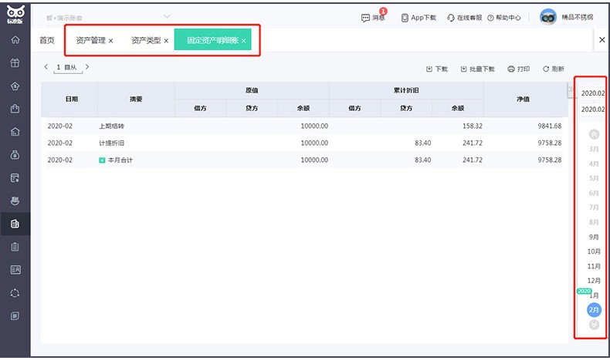The image size is (610, 364).
Task: Click the asset selector field showing 1
Action: [x=68, y=68]
